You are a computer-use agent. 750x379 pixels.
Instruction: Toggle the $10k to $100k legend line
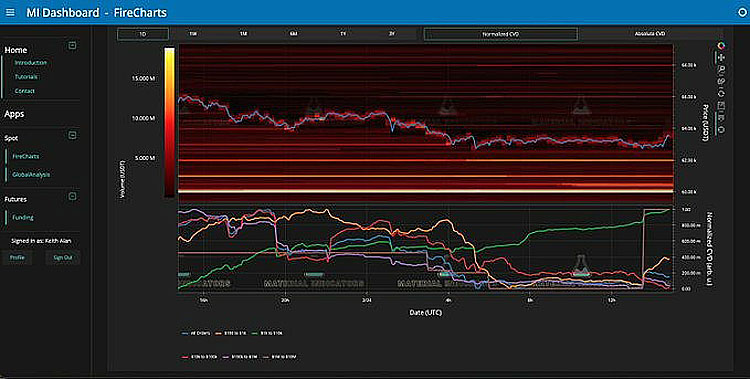point(199,357)
